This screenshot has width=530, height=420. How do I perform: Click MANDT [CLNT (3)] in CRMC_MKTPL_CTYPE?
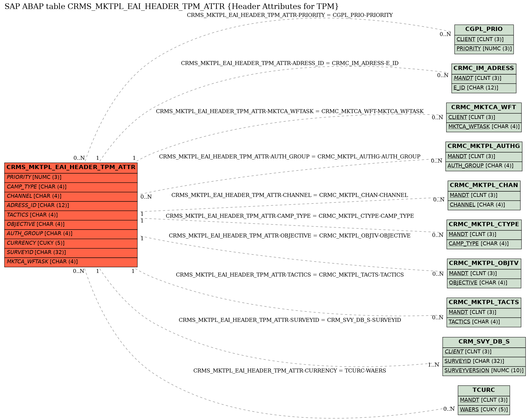click(484, 235)
